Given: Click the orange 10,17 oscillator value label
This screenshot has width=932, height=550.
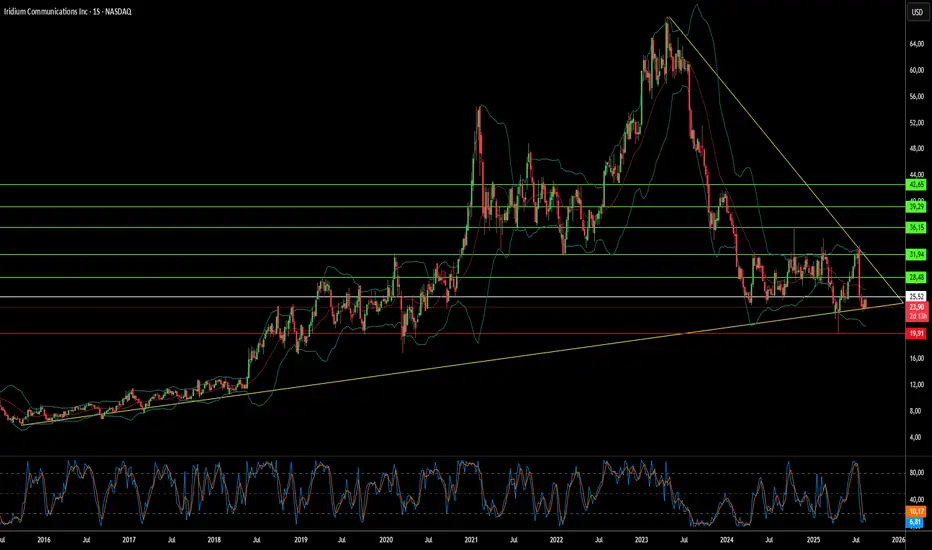Looking at the screenshot, I should [x=915, y=512].
